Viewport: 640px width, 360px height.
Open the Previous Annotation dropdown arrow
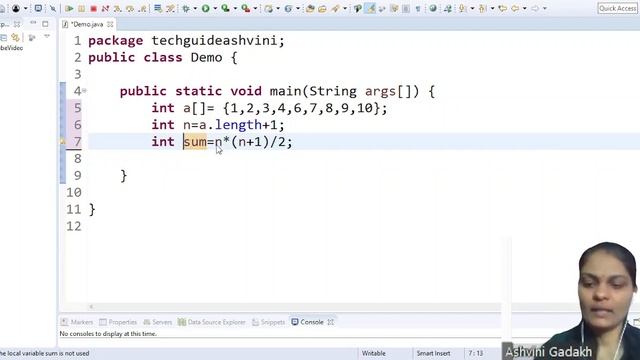pyautogui.click(x=492, y=8)
